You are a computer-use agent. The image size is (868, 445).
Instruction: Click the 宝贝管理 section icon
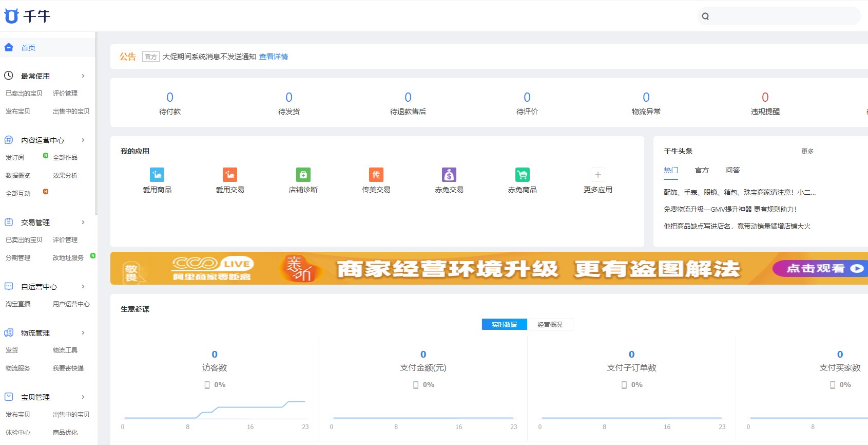(9, 397)
